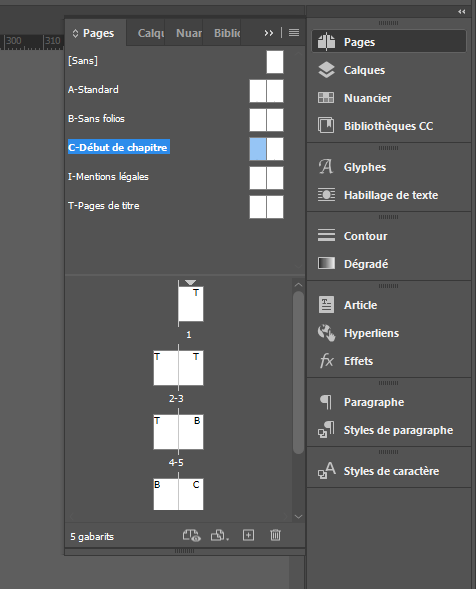
Task: Show hidden panel tabs with double chevron
Action: (269, 33)
